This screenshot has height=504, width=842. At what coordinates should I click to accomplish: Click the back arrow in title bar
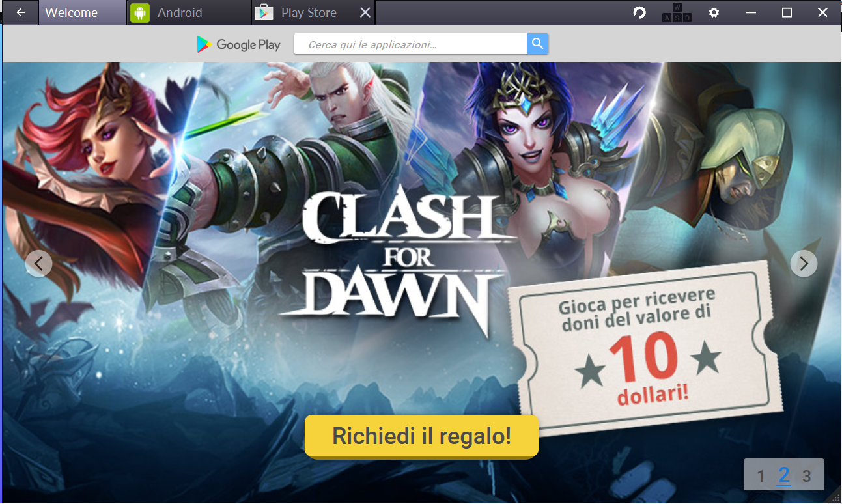tap(21, 12)
